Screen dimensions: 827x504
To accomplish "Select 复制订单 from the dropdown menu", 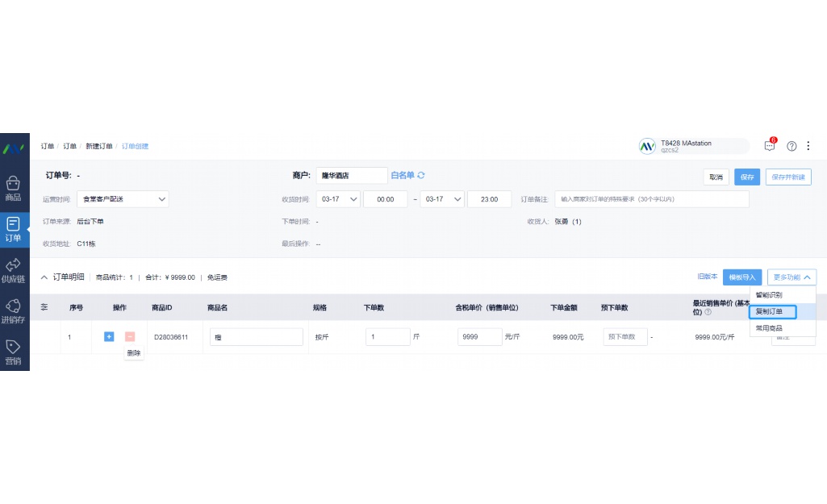I will 772,311.
